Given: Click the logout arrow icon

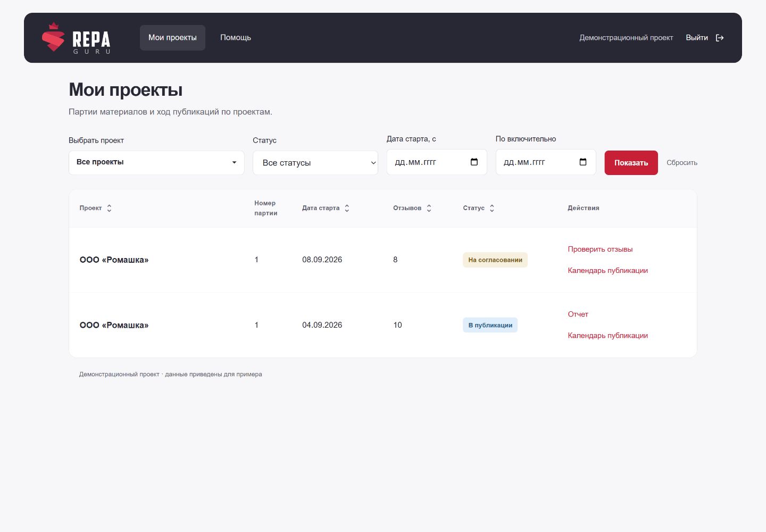Looking at the screenshot, I should click(720, 38).
